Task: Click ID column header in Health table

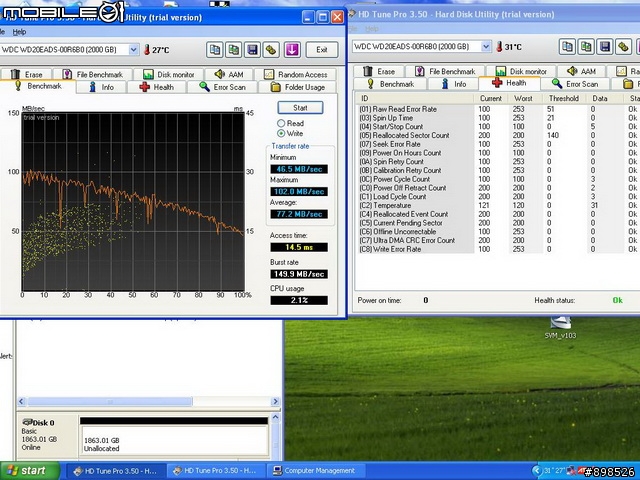Action: click(415, 98)
